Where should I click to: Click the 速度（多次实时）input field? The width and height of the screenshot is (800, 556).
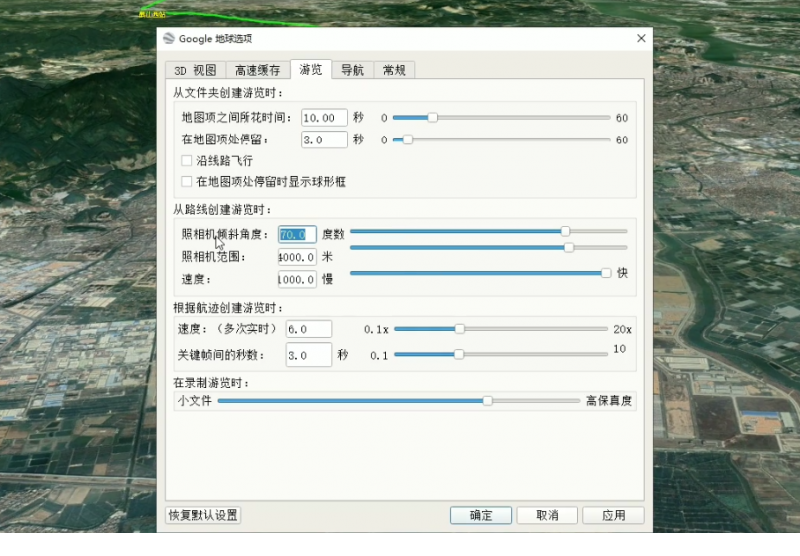[309, 329]
